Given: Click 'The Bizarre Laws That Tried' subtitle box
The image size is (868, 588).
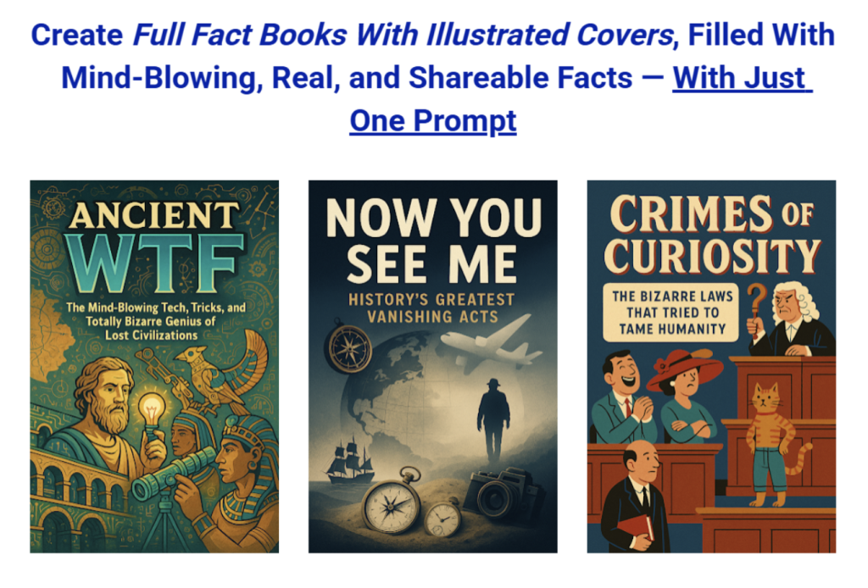Looking at the screenshot, I should [x=671, y=313].
